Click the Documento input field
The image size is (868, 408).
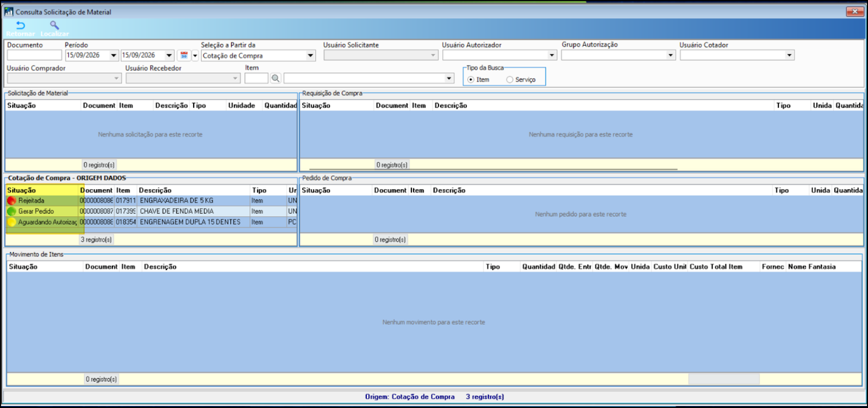34,55
